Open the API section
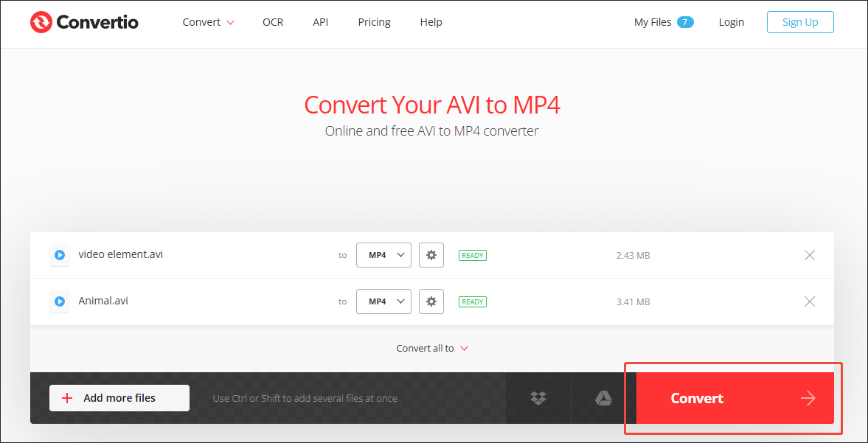 pos(320,22)
